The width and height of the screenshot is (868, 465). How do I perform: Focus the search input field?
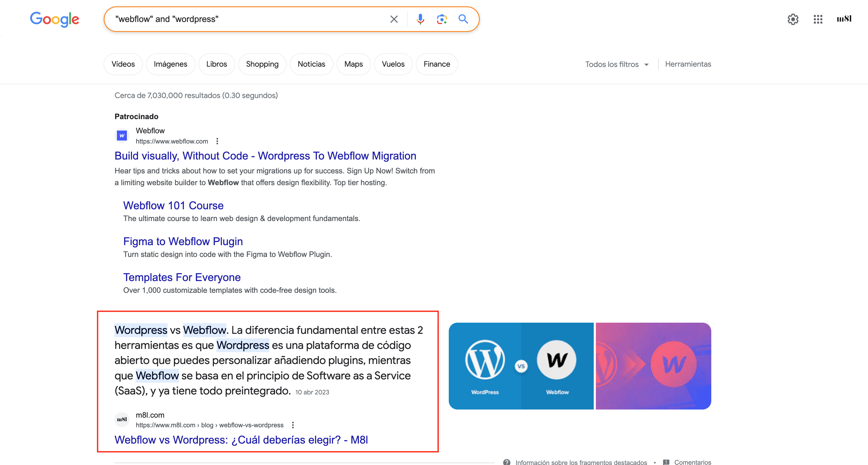point(249,19)
